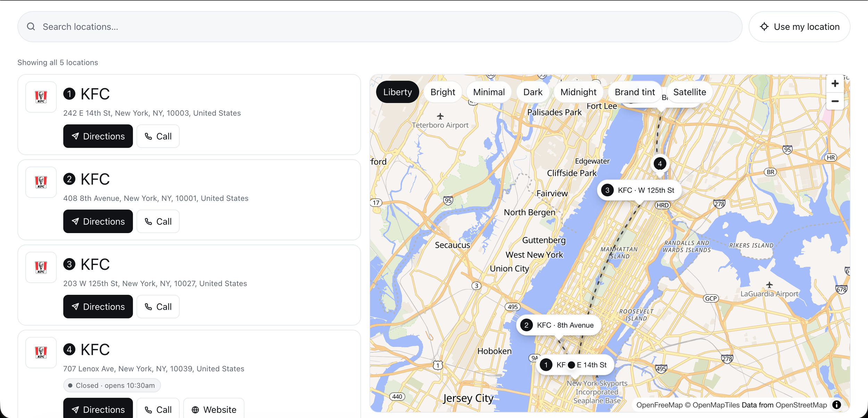Viewport: 868px width, 418px height.
Task: Switch to the Midnight map style
Action: point(578,92)
